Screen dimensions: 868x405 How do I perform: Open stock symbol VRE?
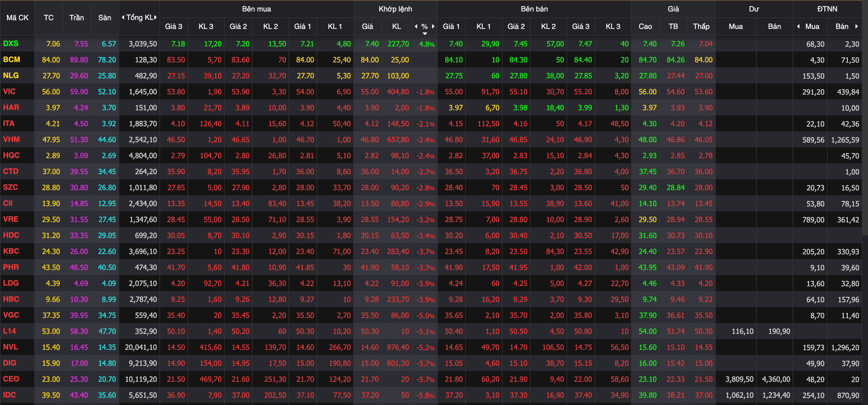click(11, 219)
